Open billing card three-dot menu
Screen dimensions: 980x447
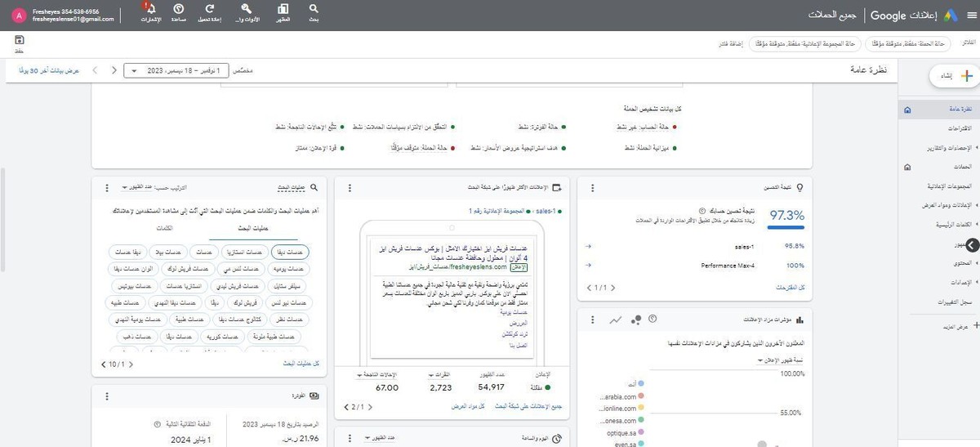pyautogui.click(x=107, y=396)
